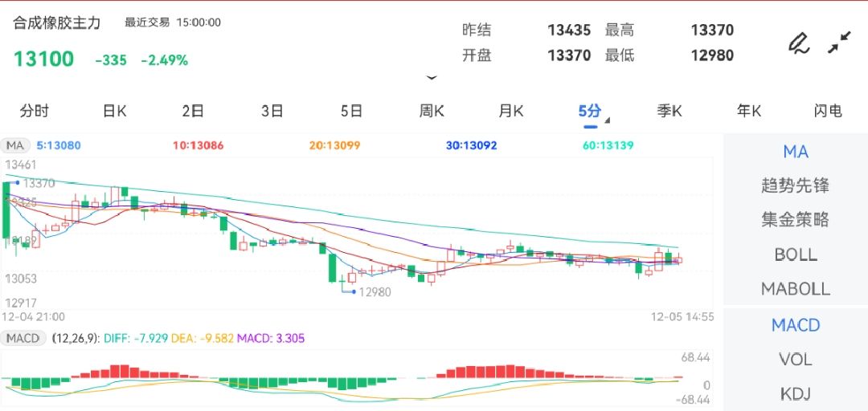This screenshot has height=411, width=868.
Task: Open the 周K chart tab
Action: tap(432, 112)
